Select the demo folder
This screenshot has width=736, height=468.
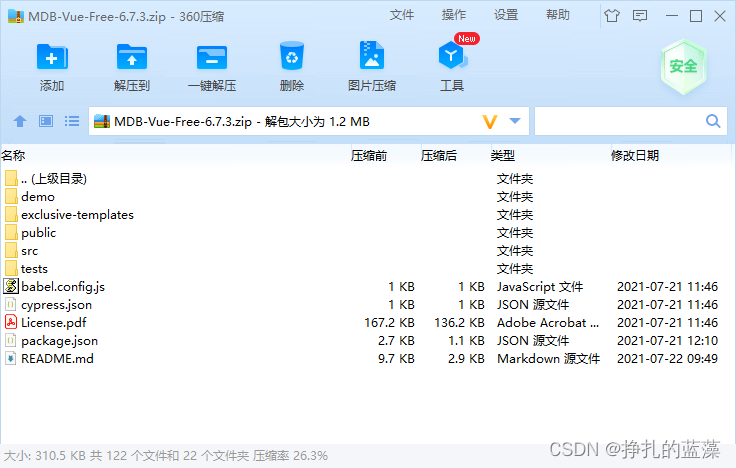366,197
